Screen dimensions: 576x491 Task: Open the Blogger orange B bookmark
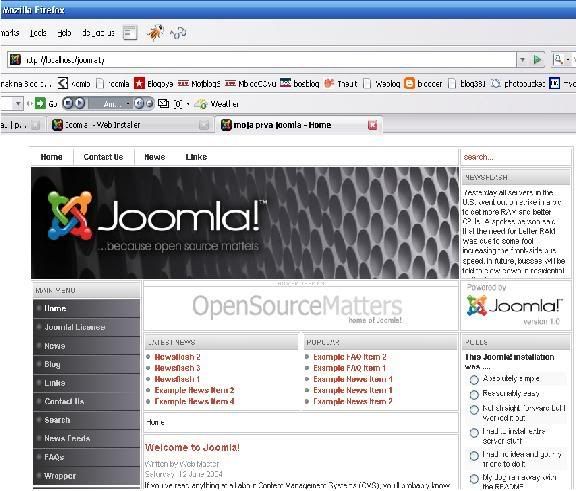coord(423,84)
